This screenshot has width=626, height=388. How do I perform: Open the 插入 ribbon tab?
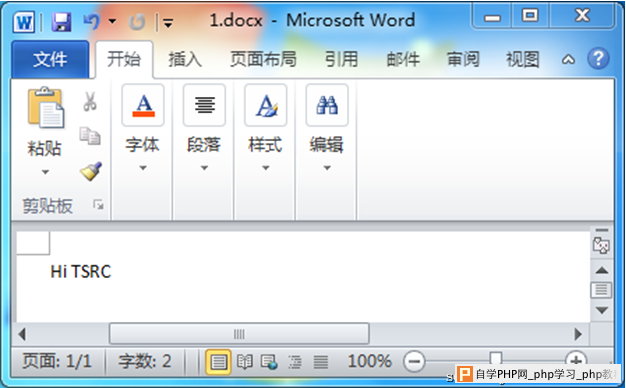tap(185, 59)
